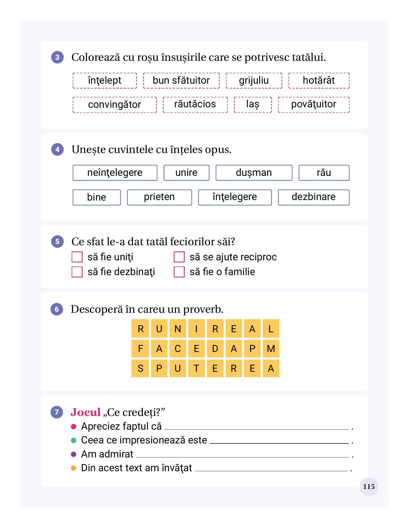Click the exercise 5 number badge
The height and width of the screenshot is (532, 409).
coord(57,241)
